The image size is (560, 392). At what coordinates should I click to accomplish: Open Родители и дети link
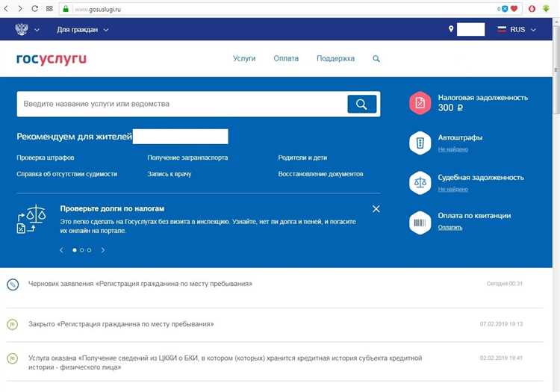pos(302,158)
